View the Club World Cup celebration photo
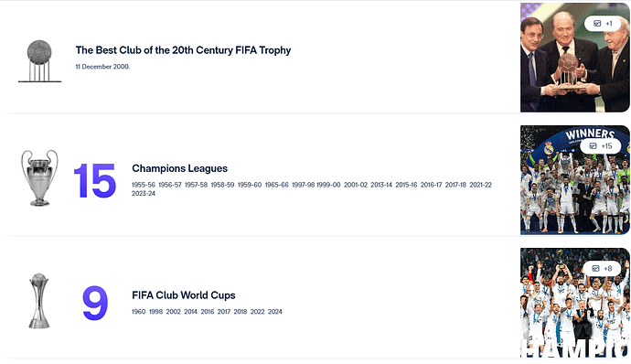 [x=574, y=303]
